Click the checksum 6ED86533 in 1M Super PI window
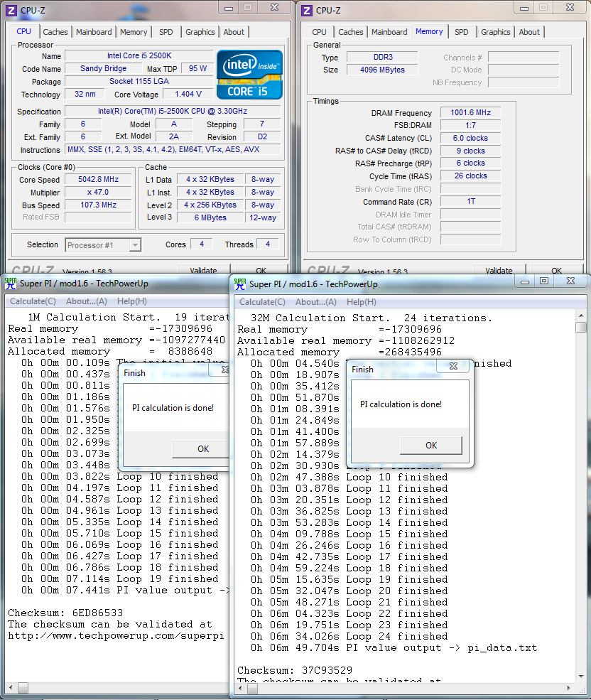Viewport: 591px width, 700px height. 98,613
